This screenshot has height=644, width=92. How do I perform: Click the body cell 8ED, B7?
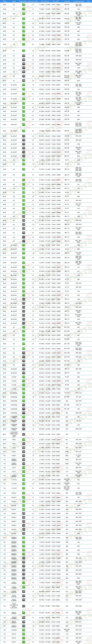(67, 156)
